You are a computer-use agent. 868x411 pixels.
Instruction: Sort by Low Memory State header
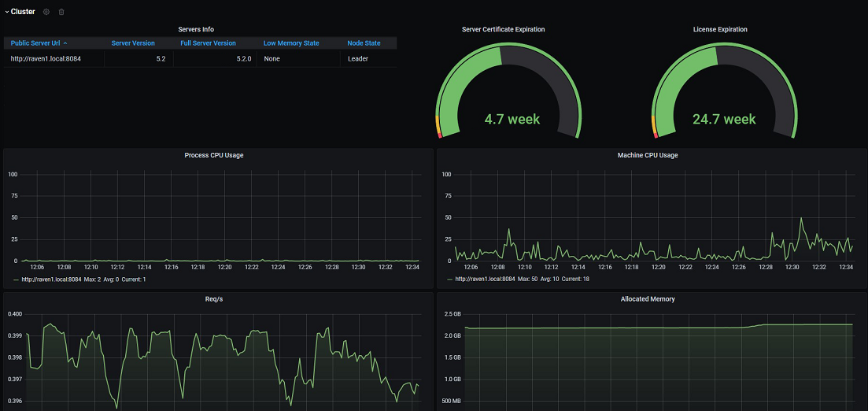pos(291,43)
